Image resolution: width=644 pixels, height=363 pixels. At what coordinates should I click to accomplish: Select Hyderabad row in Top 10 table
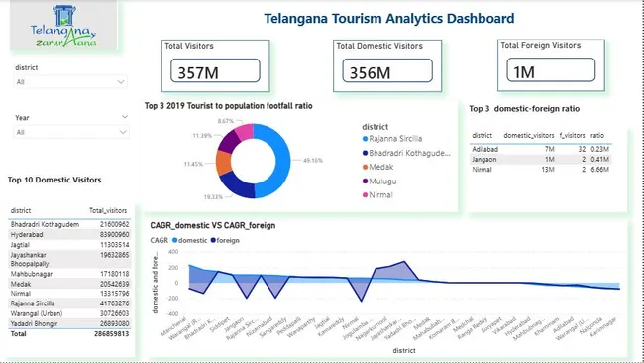(x=69, y=235)
